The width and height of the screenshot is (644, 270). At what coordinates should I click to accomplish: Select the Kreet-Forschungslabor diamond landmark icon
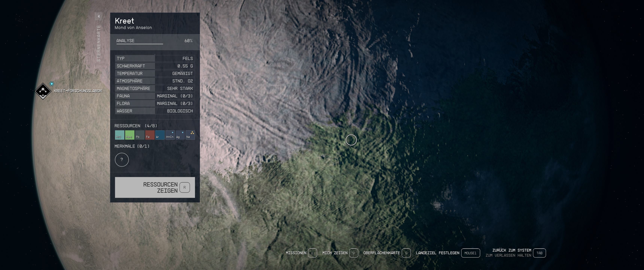[43, 91]
